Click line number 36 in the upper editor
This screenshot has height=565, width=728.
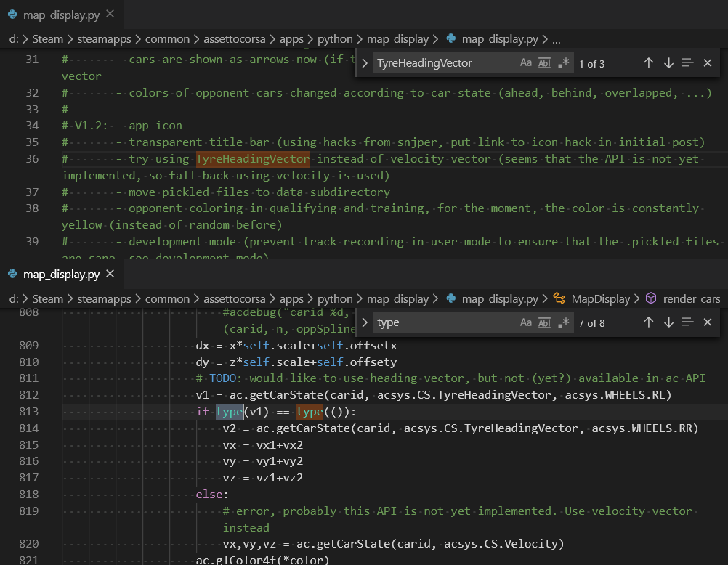(x=32, y=159)
